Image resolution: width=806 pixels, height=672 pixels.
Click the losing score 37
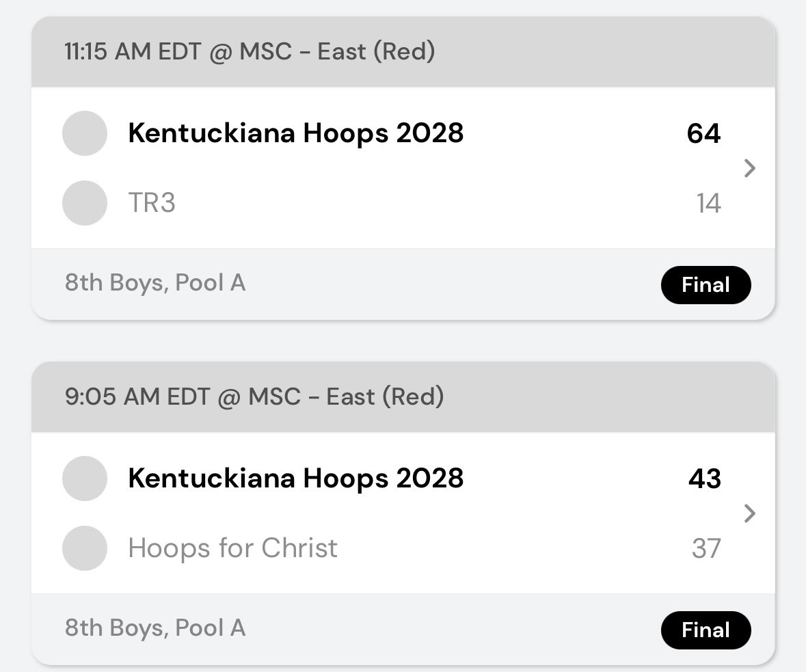706,549
